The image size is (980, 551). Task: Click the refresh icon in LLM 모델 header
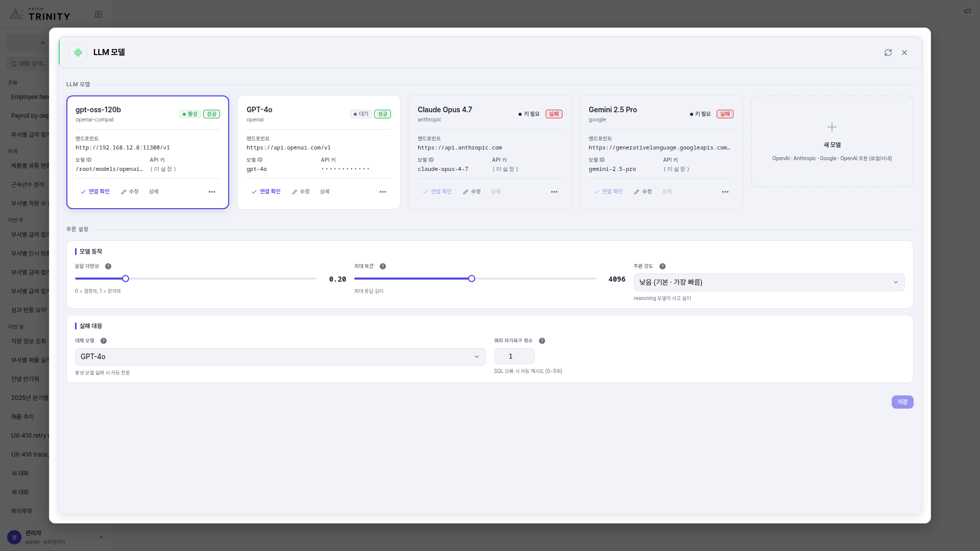click(x=888, y=53)
